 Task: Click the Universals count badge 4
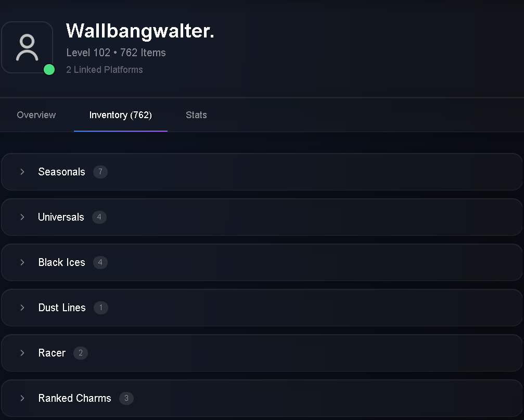tap(99, 217)
